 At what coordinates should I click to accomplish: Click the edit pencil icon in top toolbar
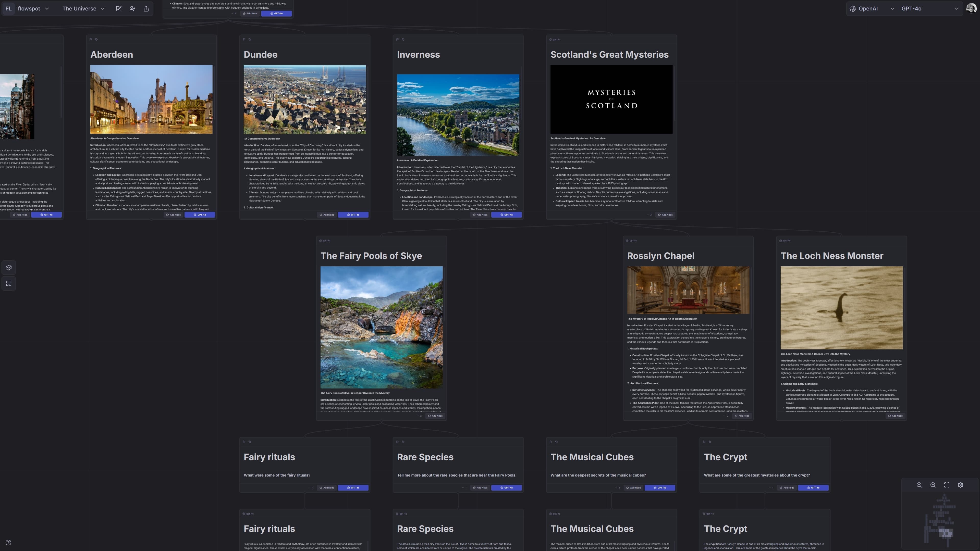click(119, 9)
